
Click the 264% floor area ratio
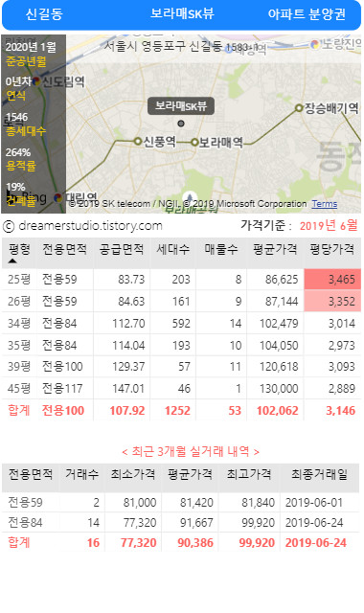(18, 152)
